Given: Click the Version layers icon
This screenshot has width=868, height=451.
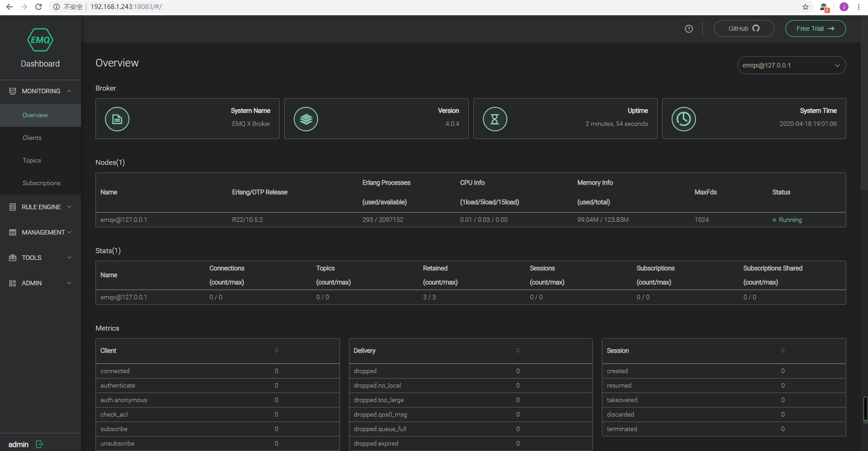Looking at the screenshot, I should point(306,119).
